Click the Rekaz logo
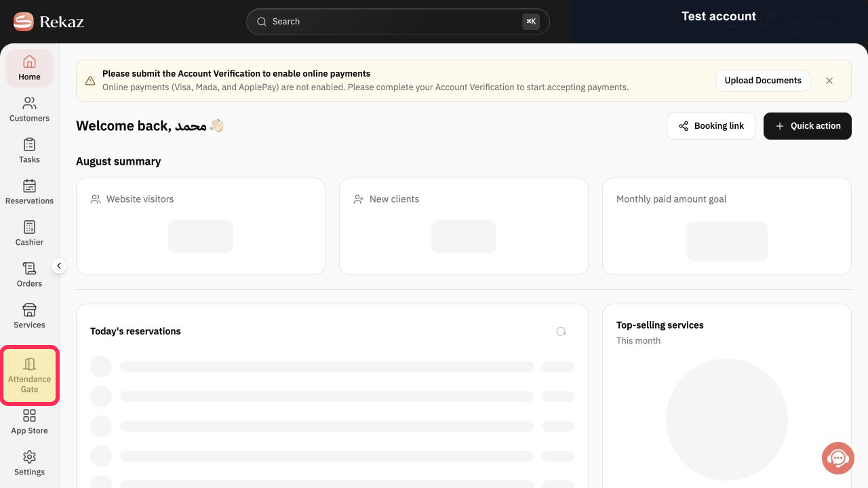The image size is (868, 488). click(x=49, y=22)
